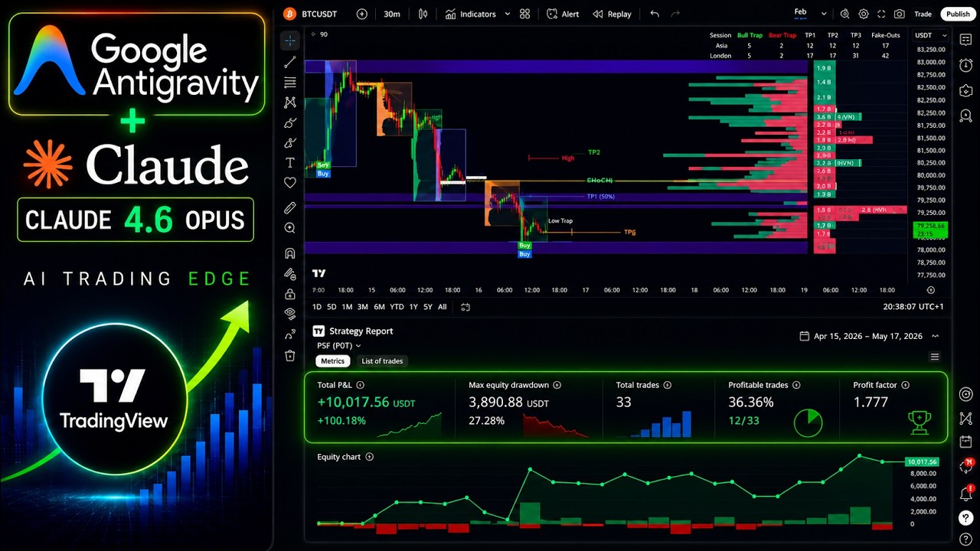980x551 pixels.
Task: Open notifications bell in right sidebar
Action: [x=966, y=494]
